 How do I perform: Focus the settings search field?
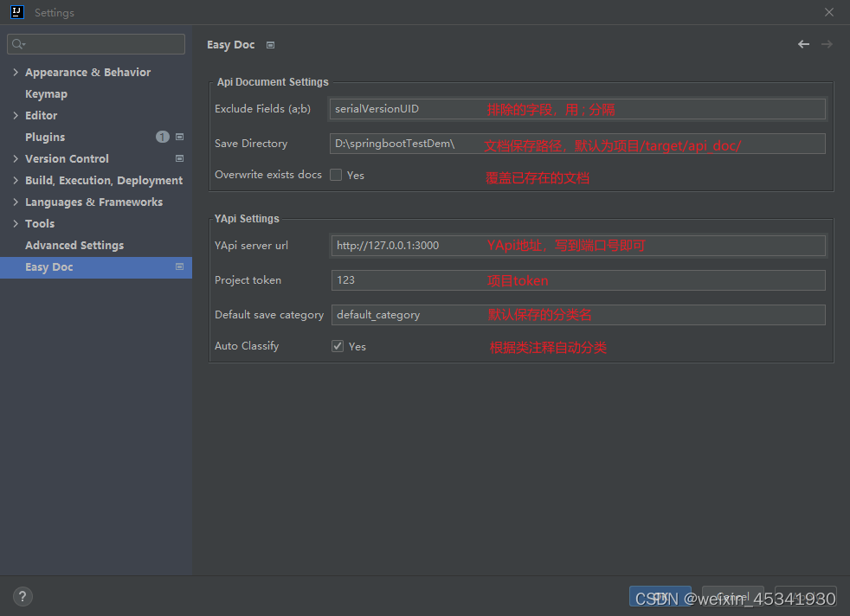(96, 44)
